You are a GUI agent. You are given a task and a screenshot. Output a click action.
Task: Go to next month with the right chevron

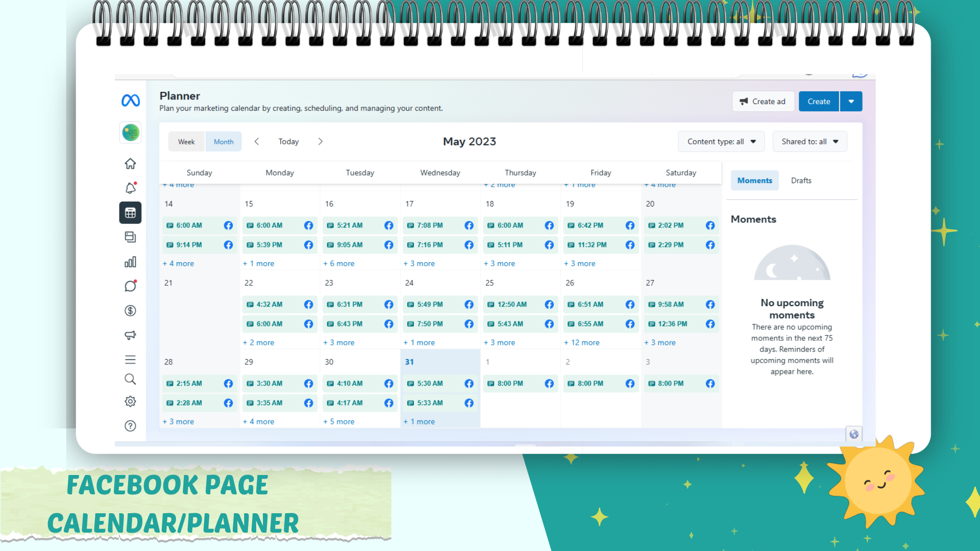321,142
